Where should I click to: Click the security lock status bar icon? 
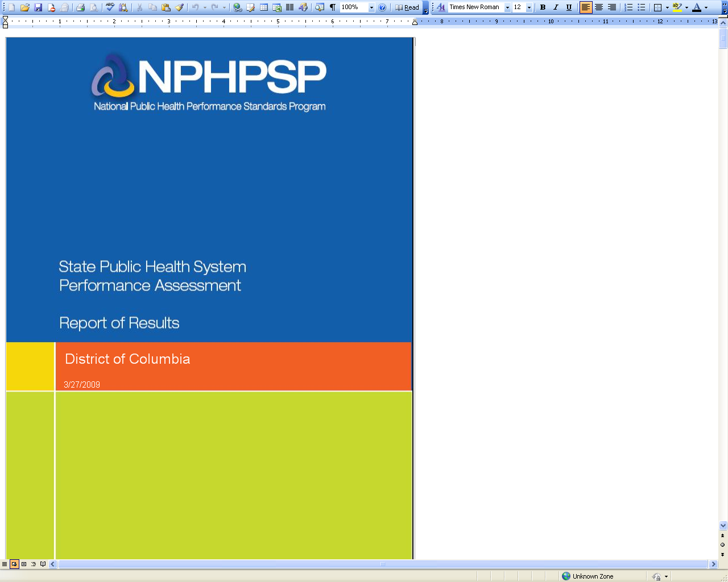[657, 576]
